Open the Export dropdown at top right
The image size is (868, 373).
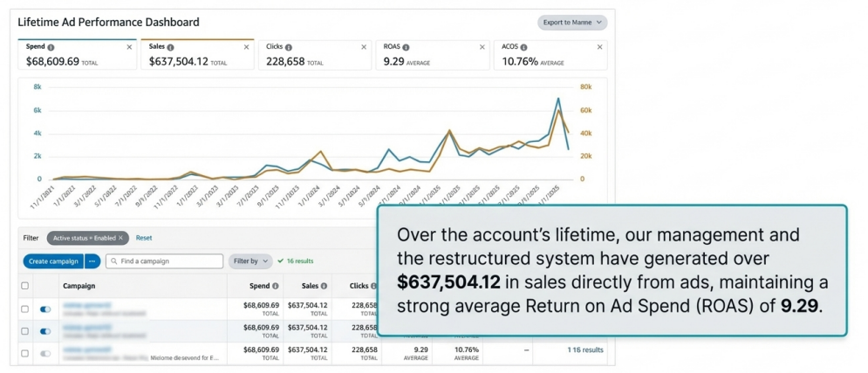click(571, 23)
